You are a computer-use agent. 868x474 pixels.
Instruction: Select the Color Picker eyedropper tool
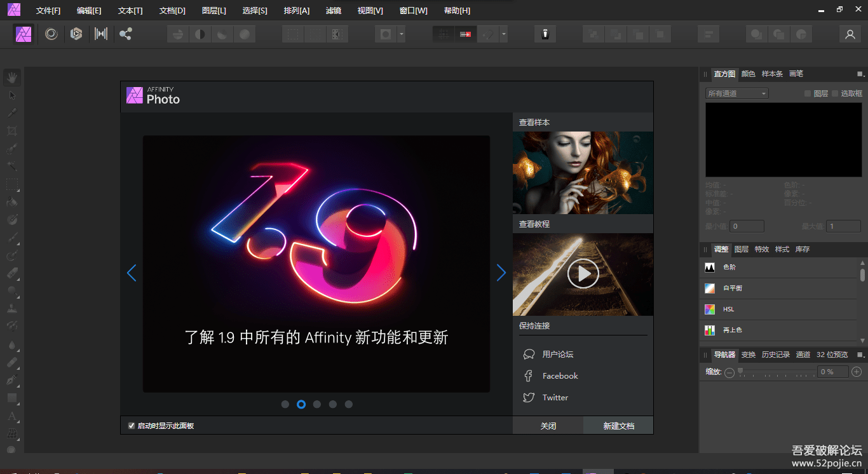(x=12, y=113)
